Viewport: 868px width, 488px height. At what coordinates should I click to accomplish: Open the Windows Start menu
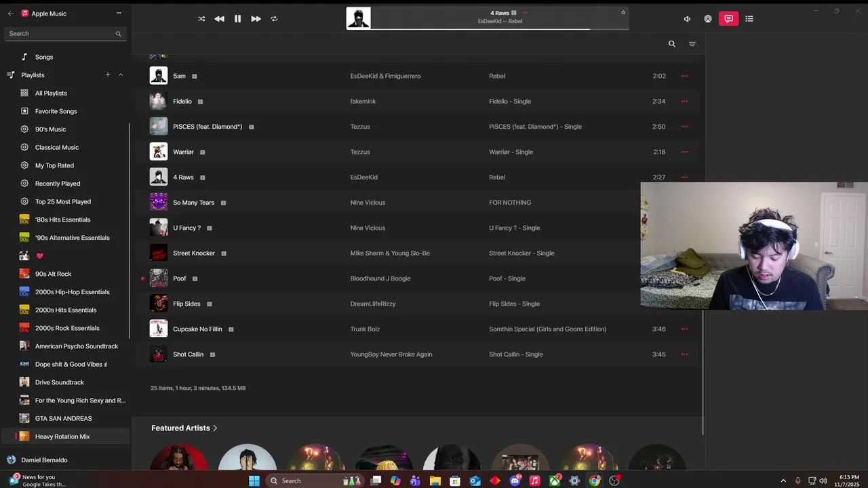[x=254, y=481]
